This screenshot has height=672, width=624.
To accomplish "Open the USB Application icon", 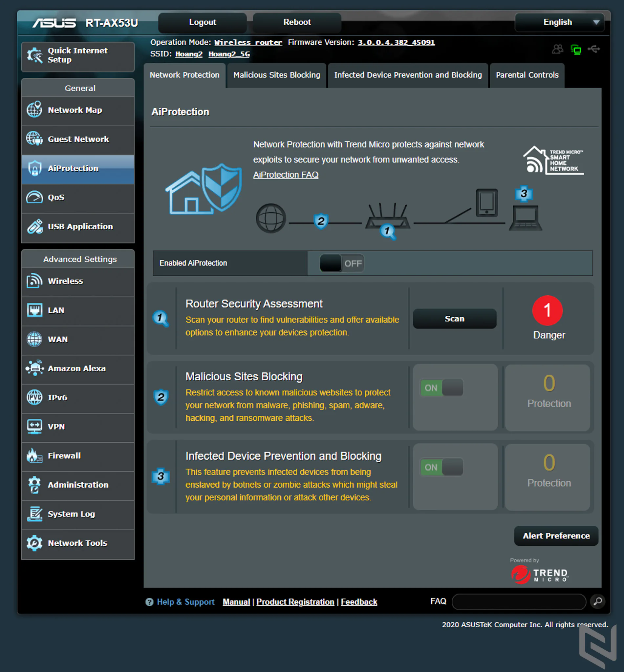I will (x=34, y=226).
